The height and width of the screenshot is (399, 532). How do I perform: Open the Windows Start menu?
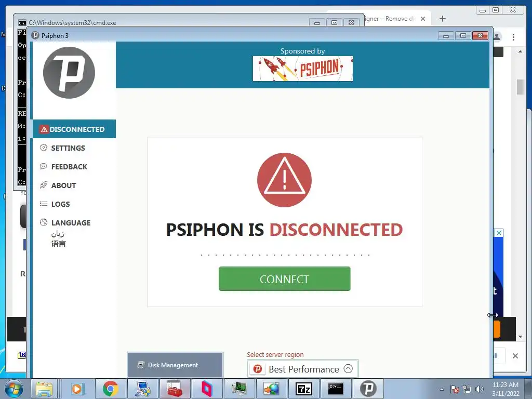14,389
